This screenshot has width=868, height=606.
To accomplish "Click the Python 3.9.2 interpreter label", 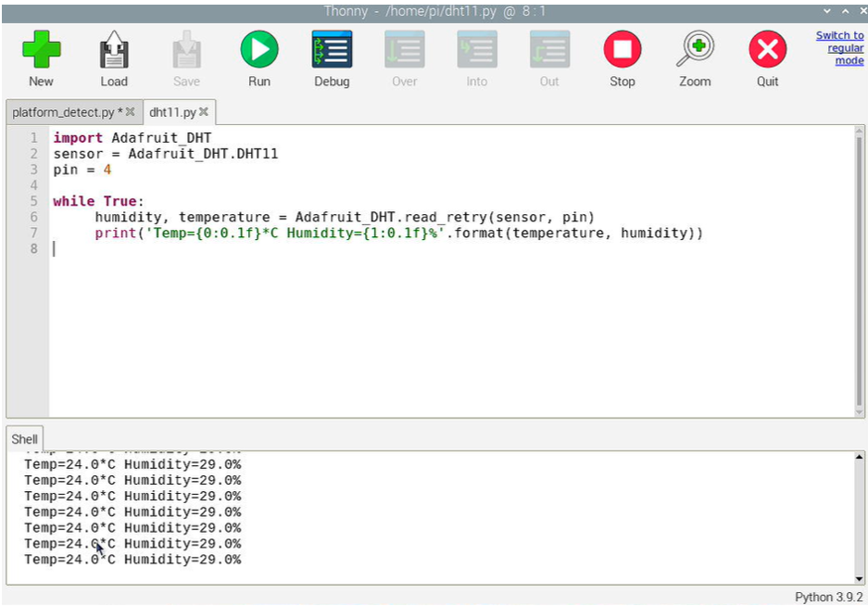I will click(829, 597).
